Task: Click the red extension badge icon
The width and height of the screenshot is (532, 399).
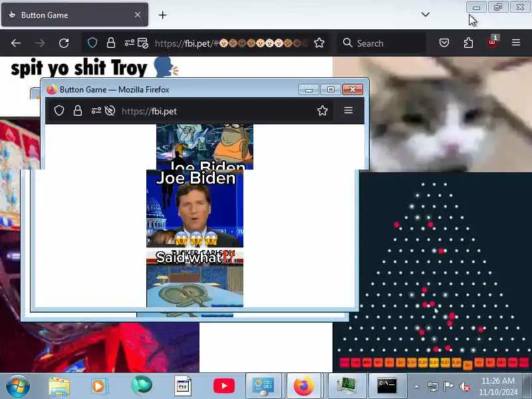Action: pyautogui.click(x=492, y=42)
